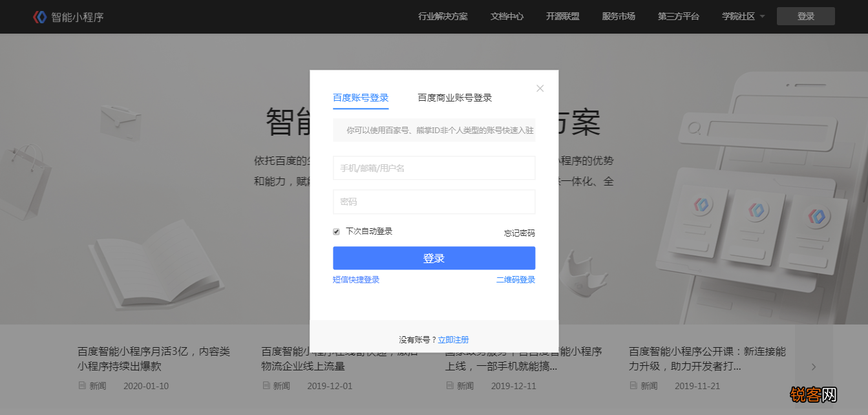Show next news items with right arrow
Viewport: 868px width, 415px height.
(814, 367)
